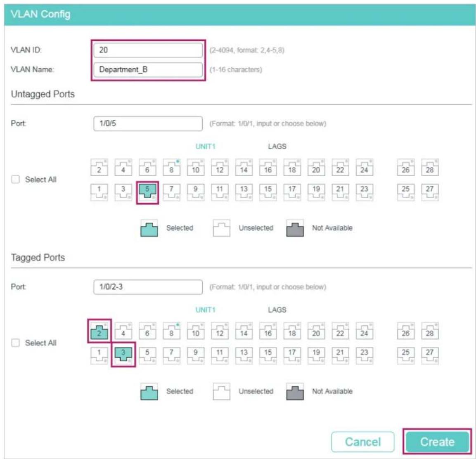The image size is (476, 459).
Task: Click the Create button
Action: point(437,442)
